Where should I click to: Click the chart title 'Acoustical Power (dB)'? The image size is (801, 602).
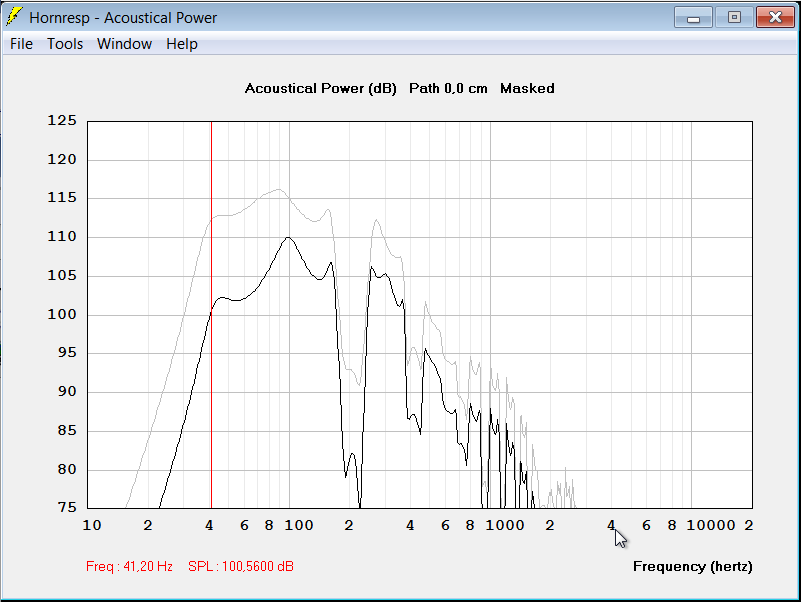pyautogui.click(x=320, y=88)
